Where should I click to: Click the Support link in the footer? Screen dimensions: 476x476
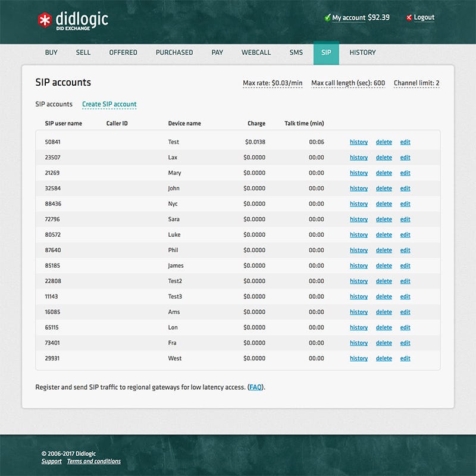(52, 461)
